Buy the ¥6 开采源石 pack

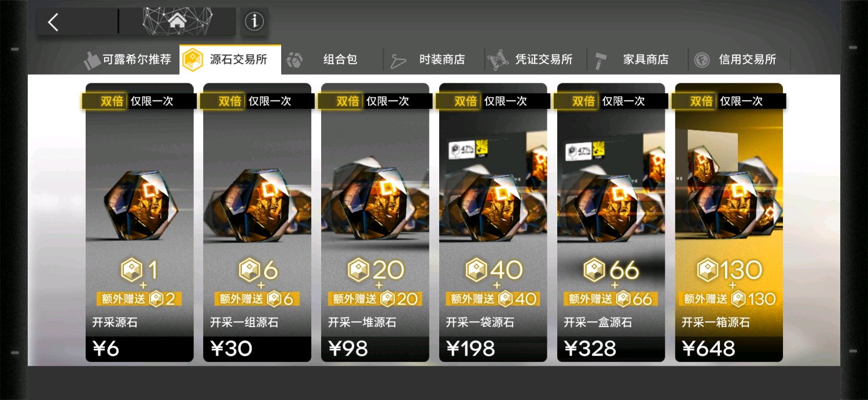click(139, 223)
